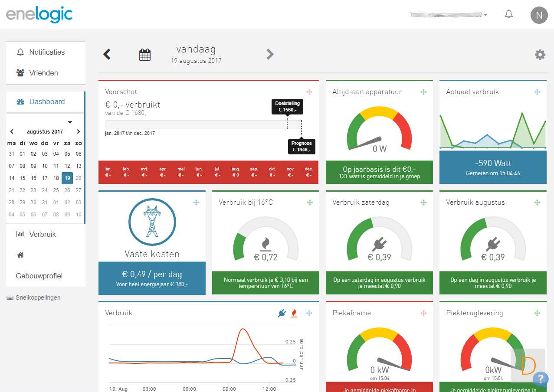Expand the account name dropdown in header

pos(448,15)
